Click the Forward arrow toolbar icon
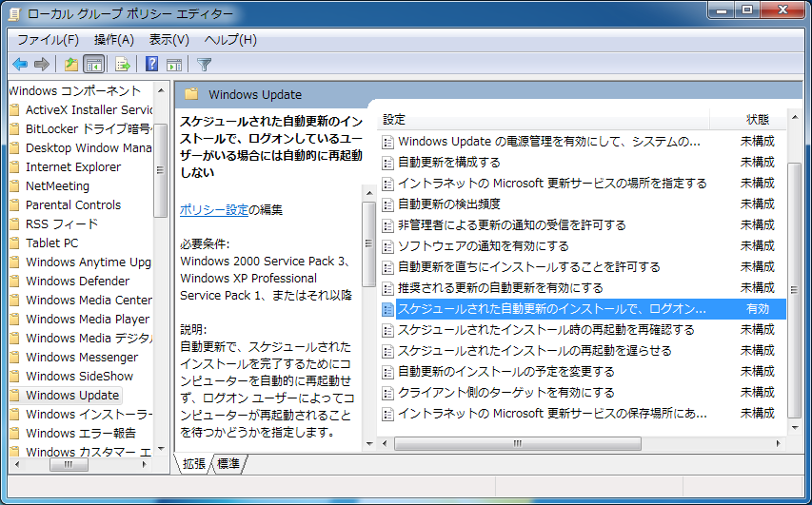 pos(42,64)
